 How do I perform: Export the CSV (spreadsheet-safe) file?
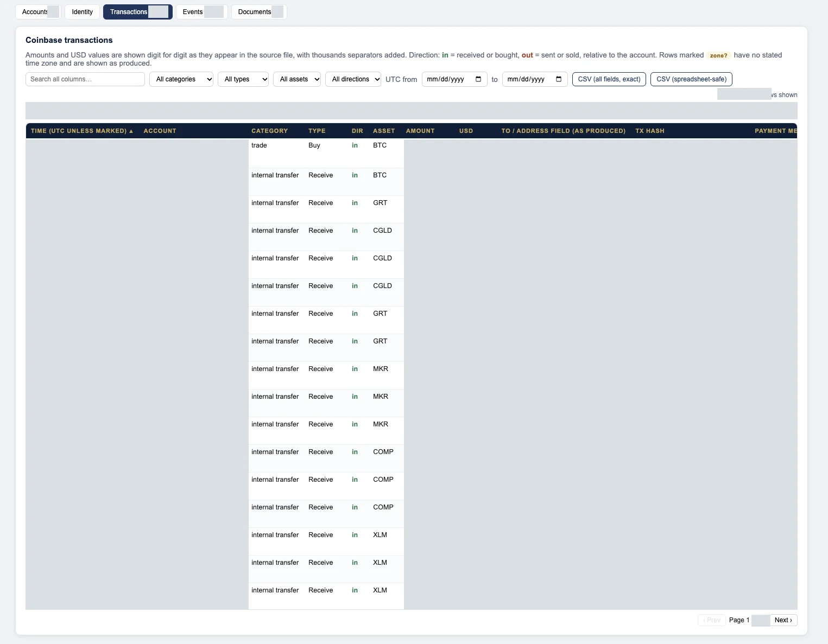click(x=691, y=79)
